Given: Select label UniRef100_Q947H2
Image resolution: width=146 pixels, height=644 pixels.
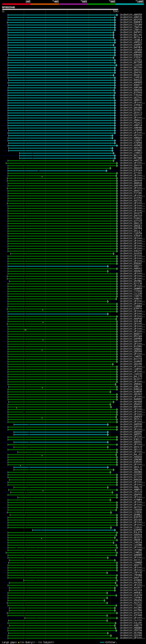Looking at the screenshot, I should (131, 72).
